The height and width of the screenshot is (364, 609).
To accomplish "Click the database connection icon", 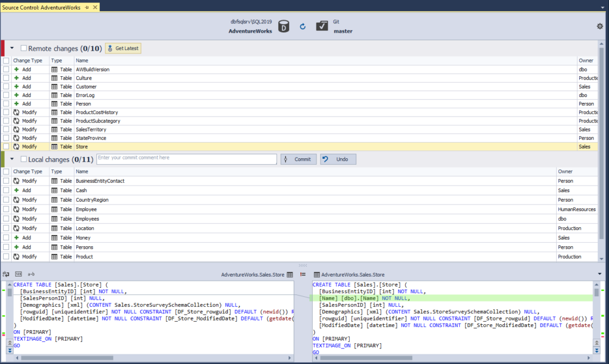I will [284, 26].
